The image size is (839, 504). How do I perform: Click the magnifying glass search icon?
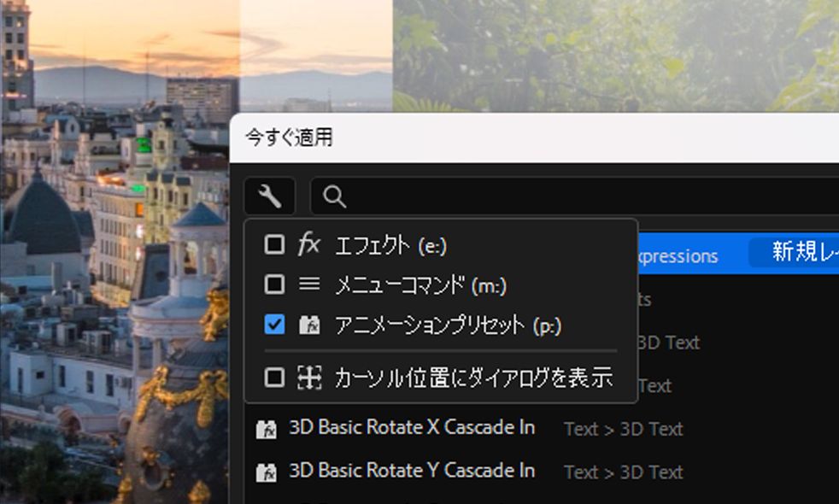click(335, 197)
